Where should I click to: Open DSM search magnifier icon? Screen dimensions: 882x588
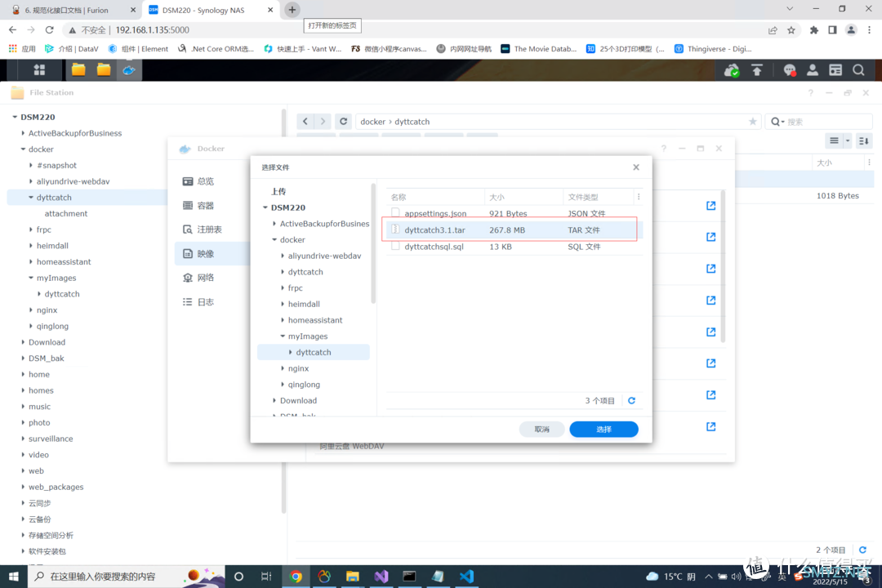[x=858, y=70]
